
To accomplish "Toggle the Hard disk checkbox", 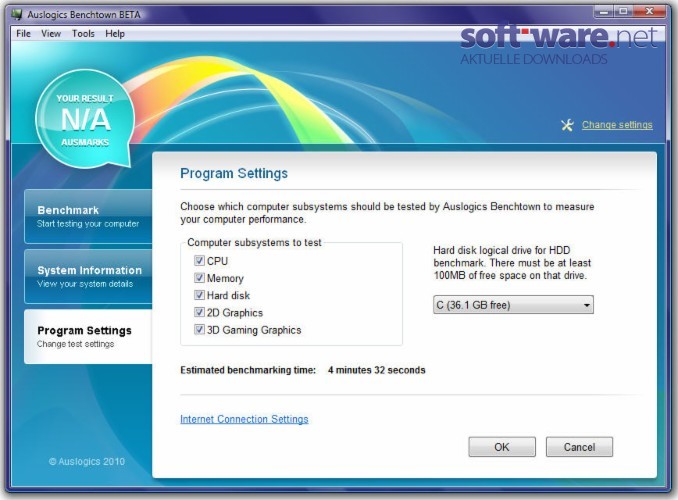I will (199, 295).
